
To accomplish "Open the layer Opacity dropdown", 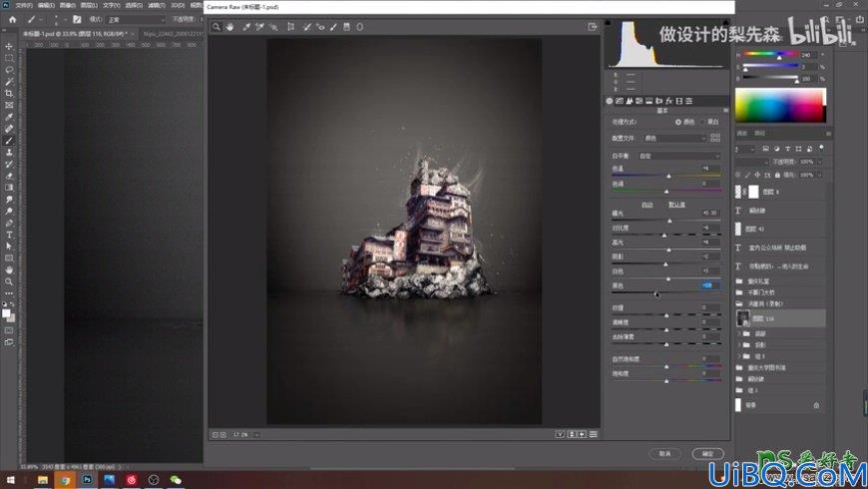I will click(x=820, y=162).
